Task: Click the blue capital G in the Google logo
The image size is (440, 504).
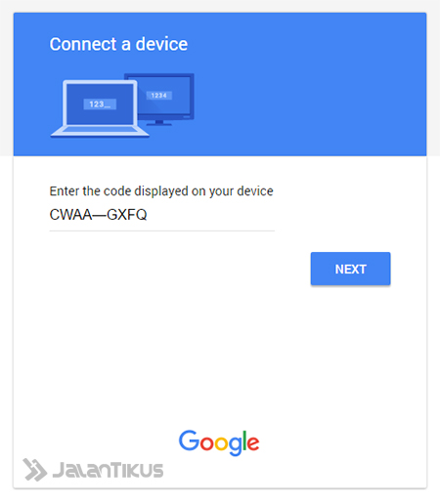Action: point(189,440)
